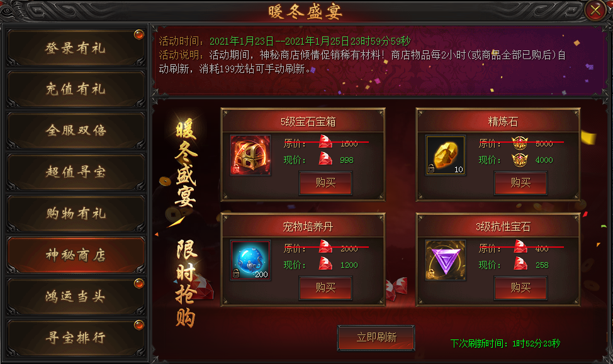
Task: Close the 暖冬盛宴 event window
Action: pos(595,10)
